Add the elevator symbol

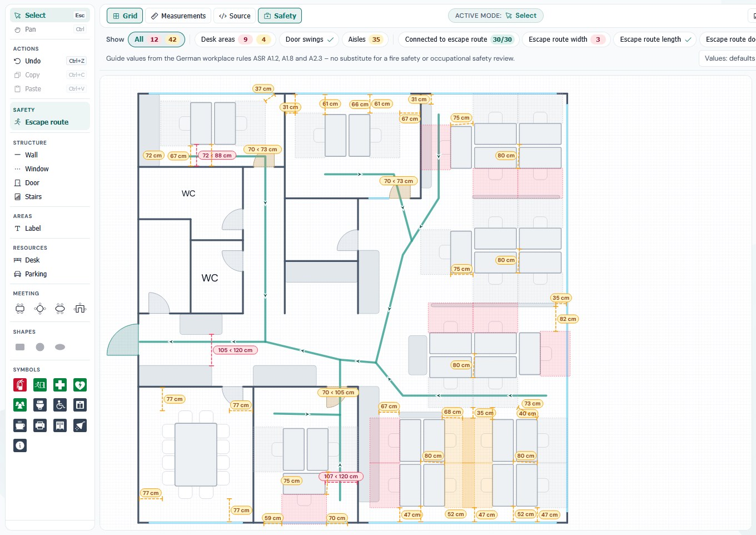80,405
